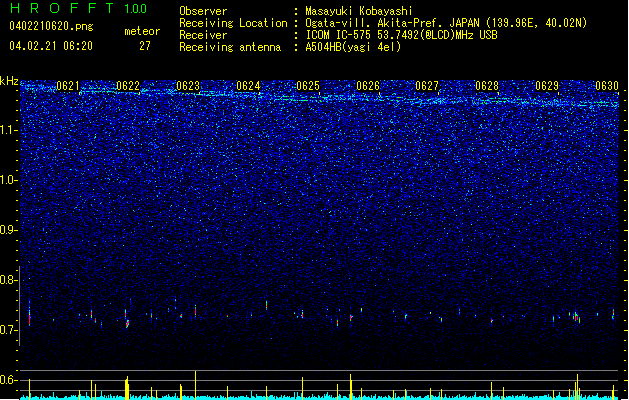Click the Observer label

click(x=203, y=11)
